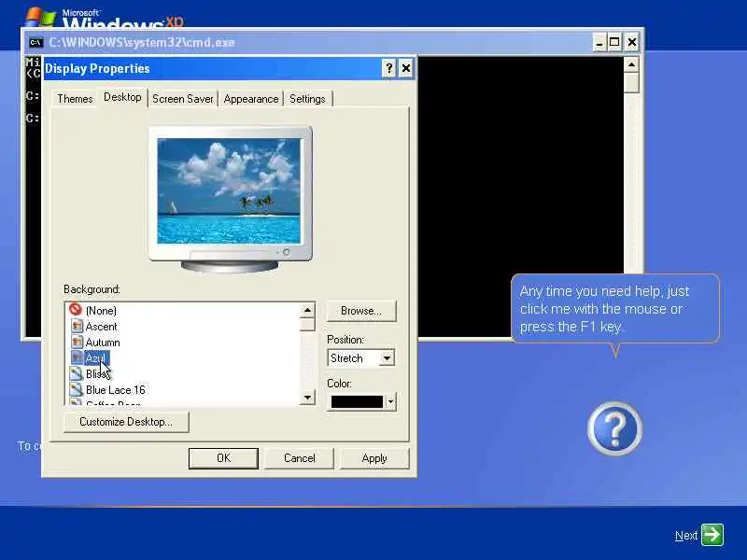747x560 pixels.
Task: Click the help question mark assistant icon
Action: tap(614, 428)
